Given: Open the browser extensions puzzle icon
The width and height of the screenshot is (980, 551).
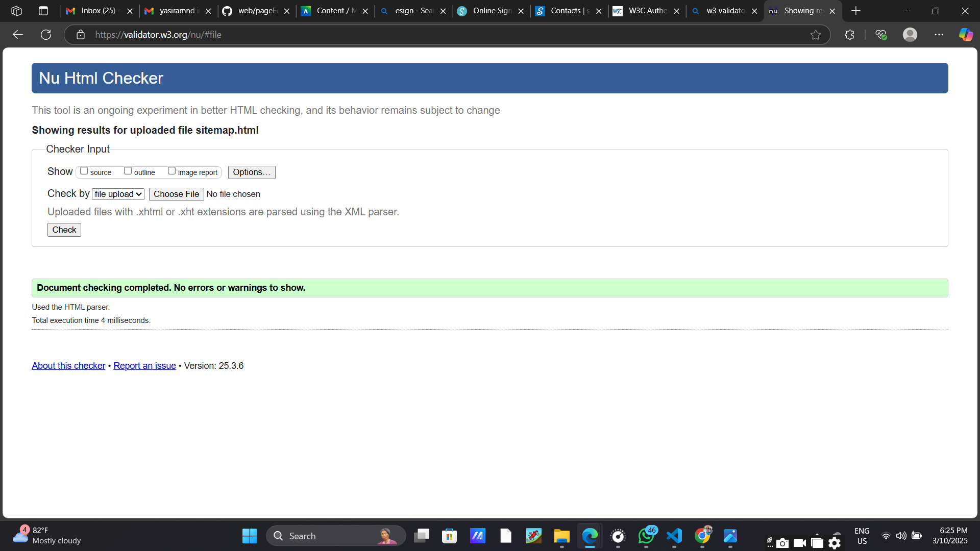Looking at the screenshot, I should pyautogui.click(x=849, y=35).
